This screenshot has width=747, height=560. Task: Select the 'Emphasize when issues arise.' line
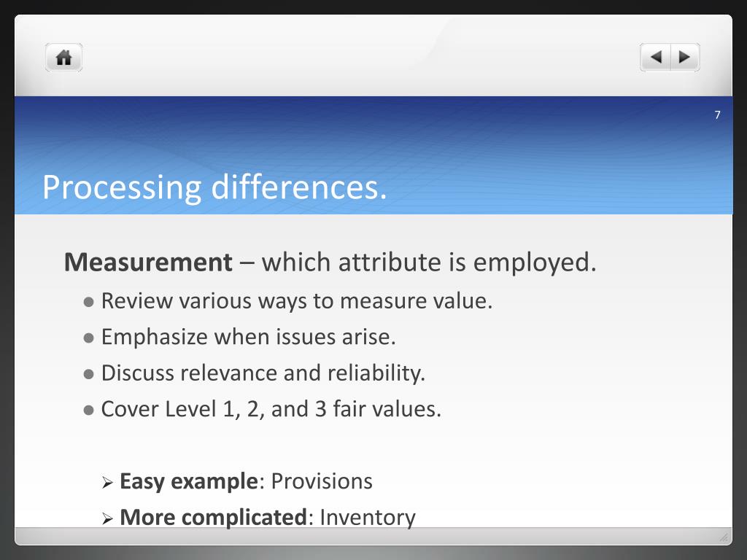coord(248,337)
